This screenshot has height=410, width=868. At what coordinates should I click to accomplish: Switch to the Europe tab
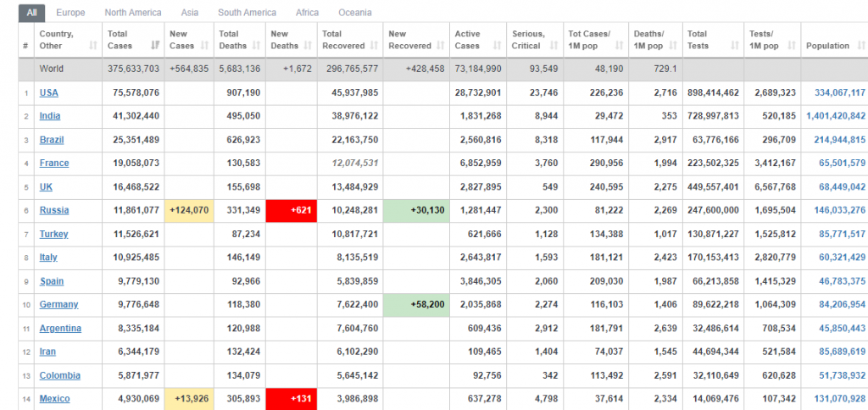(70, 12)
